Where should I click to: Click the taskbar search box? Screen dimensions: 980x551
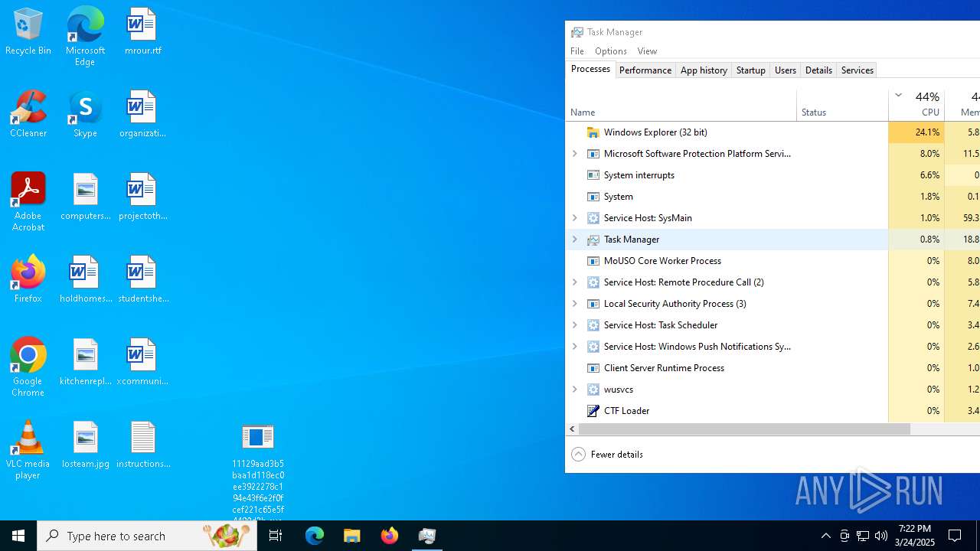tap(147, 536)
